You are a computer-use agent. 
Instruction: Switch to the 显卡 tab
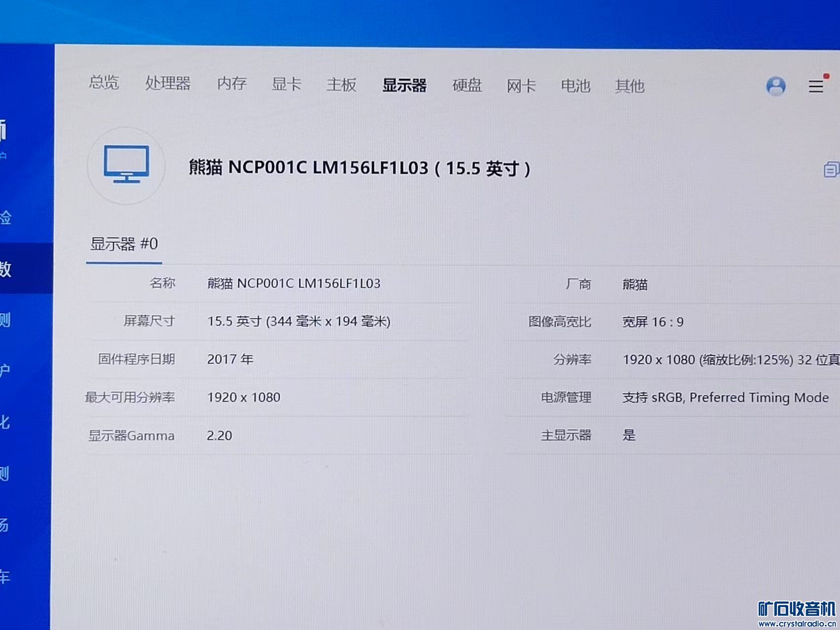coord(286,84)
